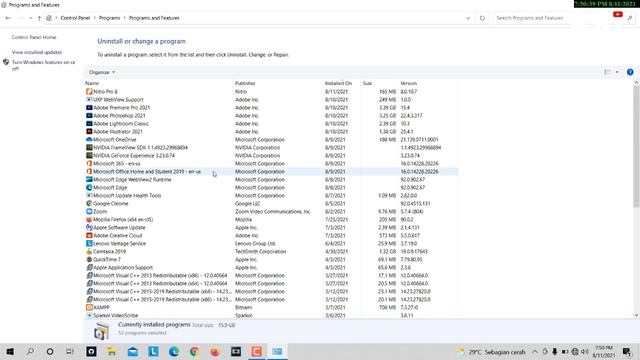Open Turn Windows features on or off
640x360 pixels.
pyautogui.click(x=43, y=65)
